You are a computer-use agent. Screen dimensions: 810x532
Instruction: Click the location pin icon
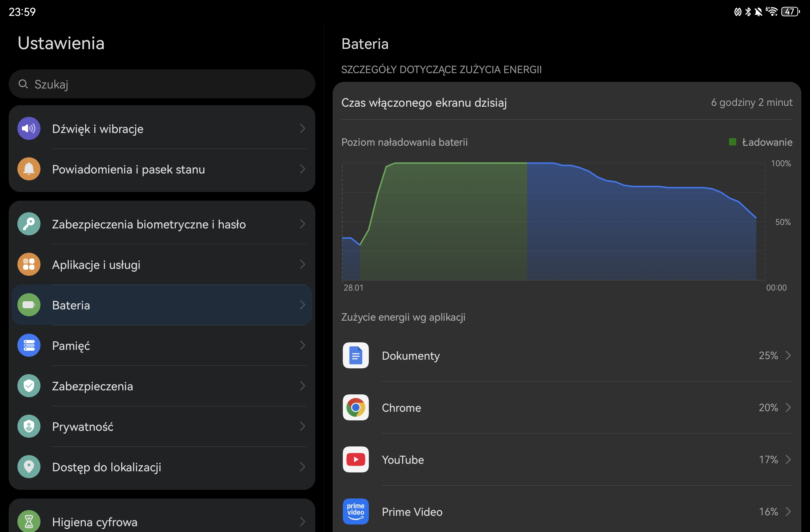(x=29, y=467)
